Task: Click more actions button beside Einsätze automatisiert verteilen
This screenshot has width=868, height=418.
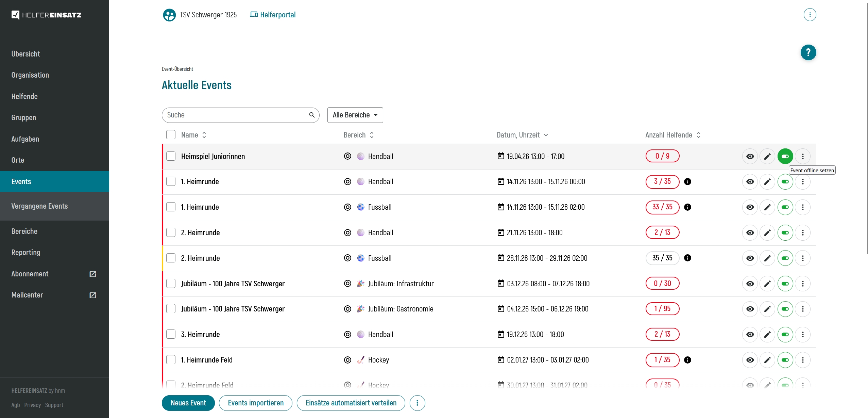Action: 417,403
